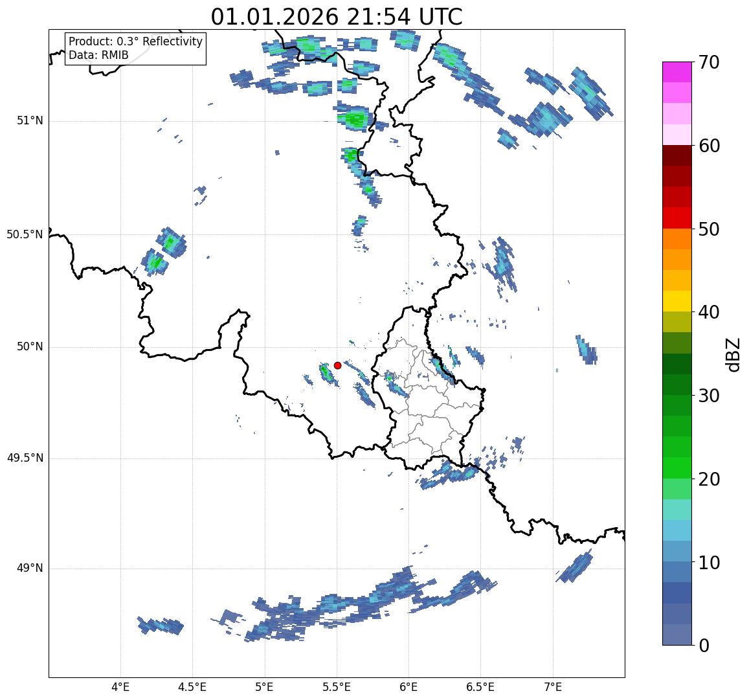Click the colorbar 70 tick label

[709, 62]
